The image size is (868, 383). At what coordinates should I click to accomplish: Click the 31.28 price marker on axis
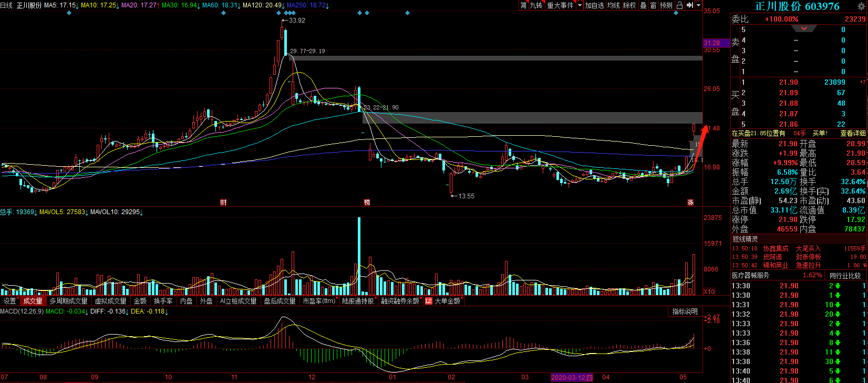pos(716,43)
